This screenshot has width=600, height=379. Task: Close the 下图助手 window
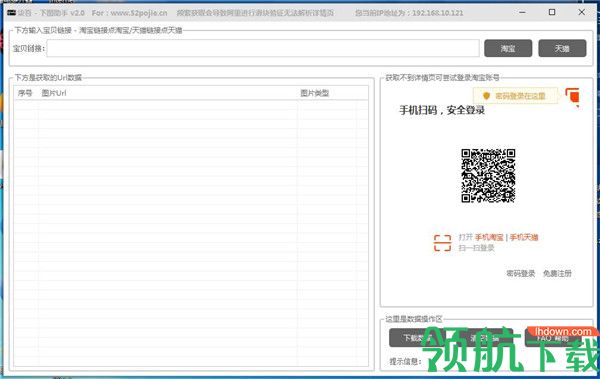click(582, 12)
